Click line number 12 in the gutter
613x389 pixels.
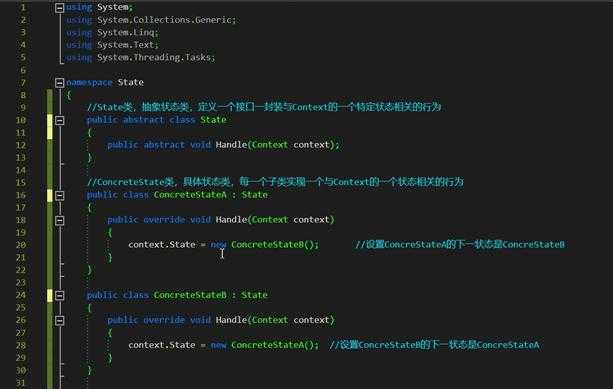(x=21, y=145)
